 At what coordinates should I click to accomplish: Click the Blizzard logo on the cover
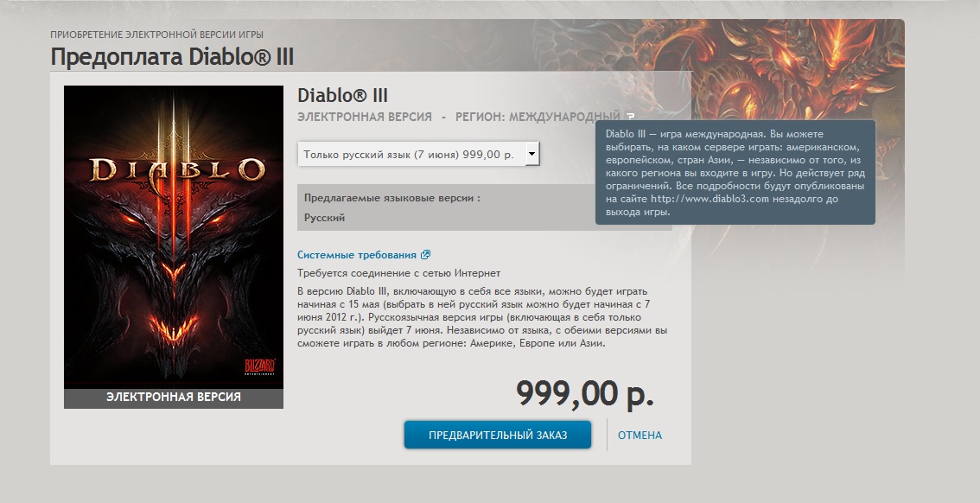(x=259, y=366)
